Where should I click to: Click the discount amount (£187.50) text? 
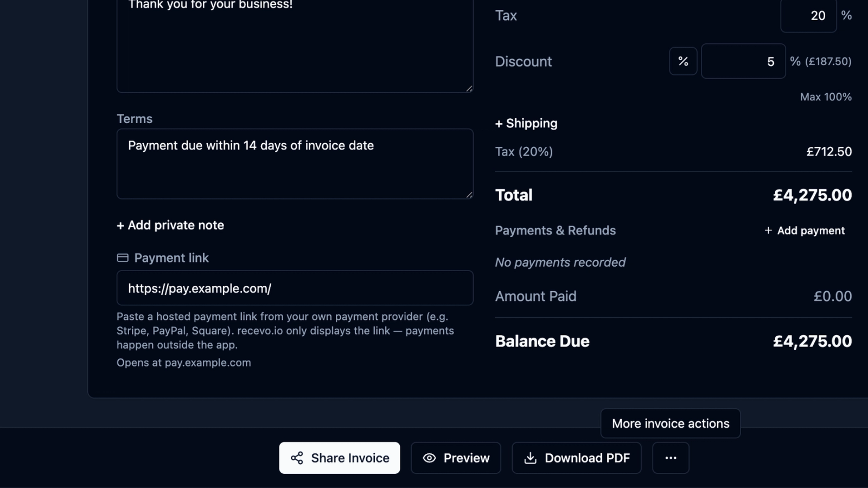click(828, 61)
